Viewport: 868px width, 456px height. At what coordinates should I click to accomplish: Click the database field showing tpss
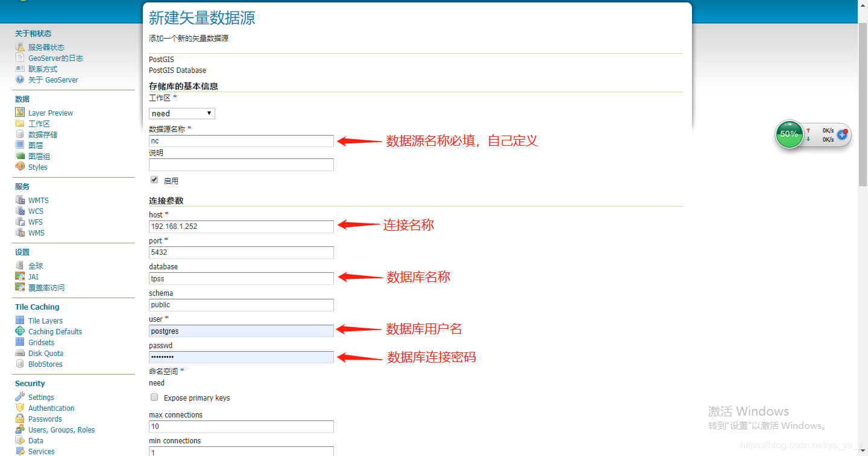coord(241,278)
